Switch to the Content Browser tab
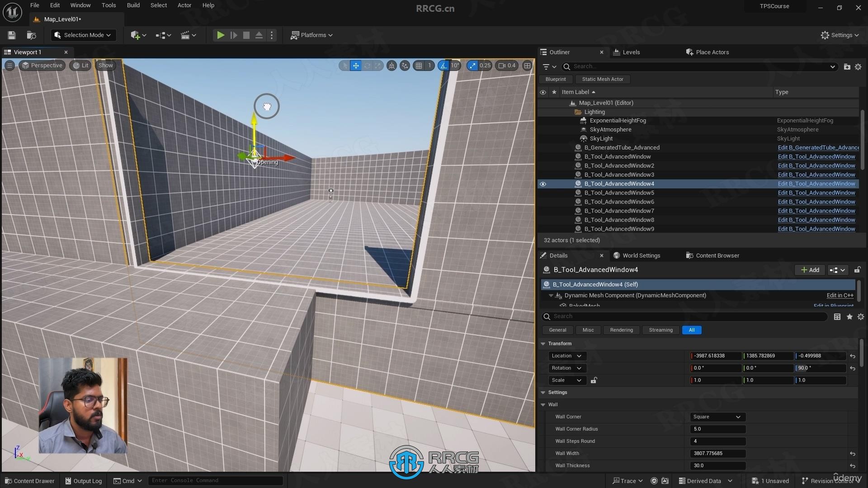 713,256
